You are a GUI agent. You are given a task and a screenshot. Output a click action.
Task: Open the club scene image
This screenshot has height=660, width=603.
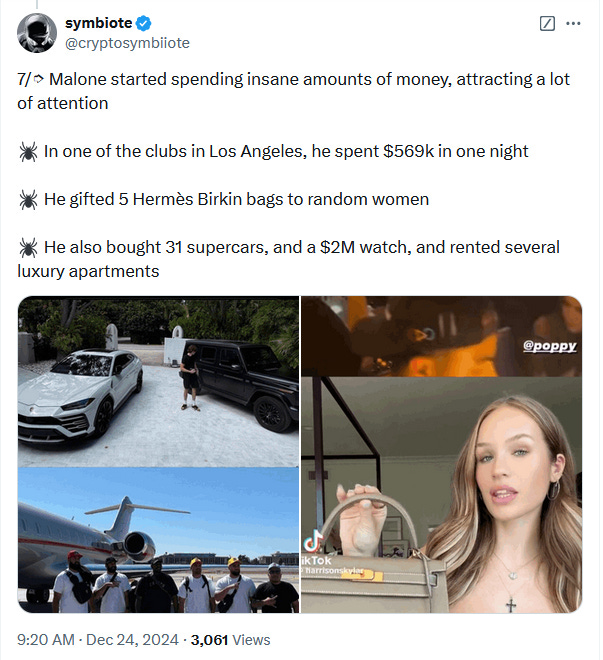(441, 336)
